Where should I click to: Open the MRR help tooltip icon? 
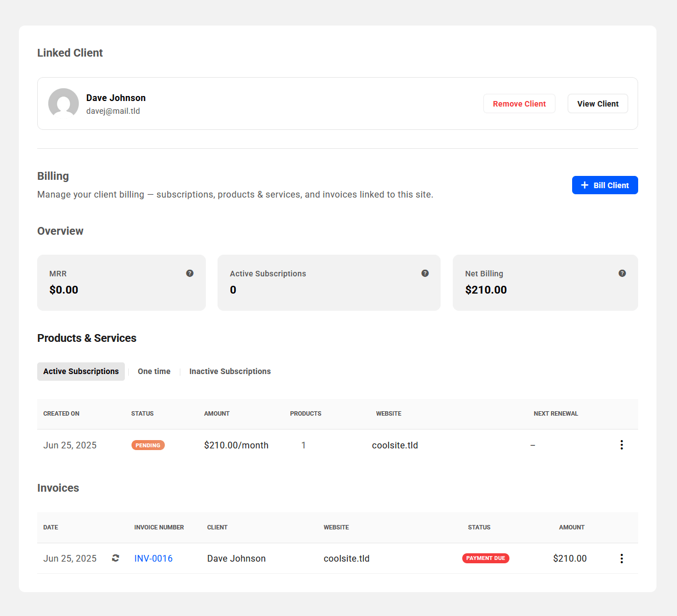point(190,273)
